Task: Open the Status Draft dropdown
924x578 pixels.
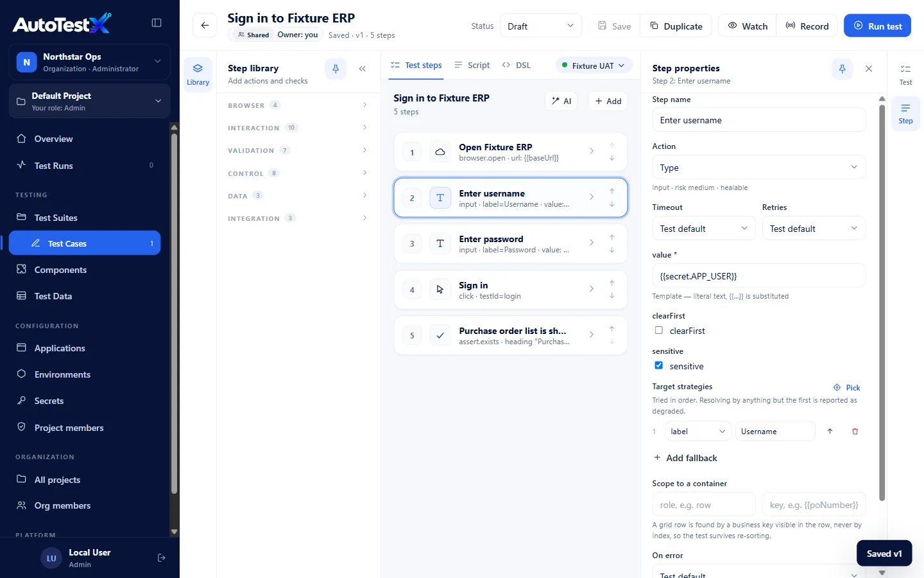Action: click(x=540, y=26)
